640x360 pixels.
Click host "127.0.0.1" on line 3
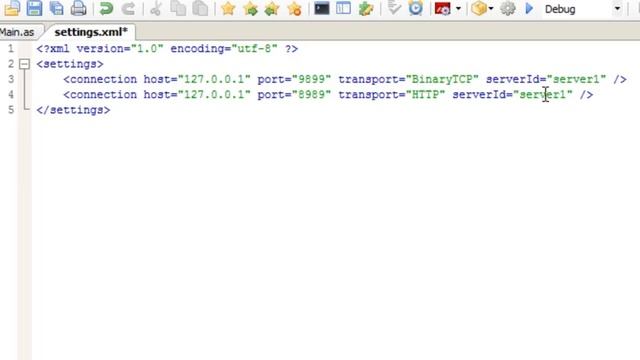214,79
